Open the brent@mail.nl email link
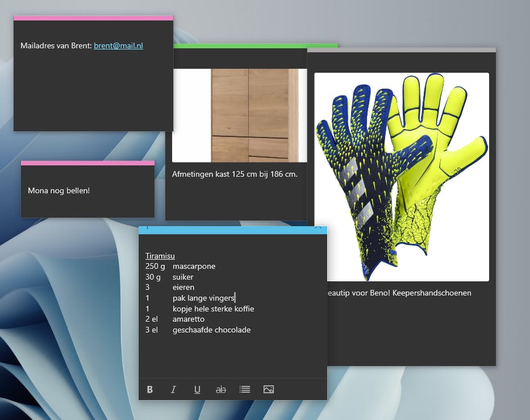This screenshot has width=530, height=420. pyautogui.click(x=118, y=45)
